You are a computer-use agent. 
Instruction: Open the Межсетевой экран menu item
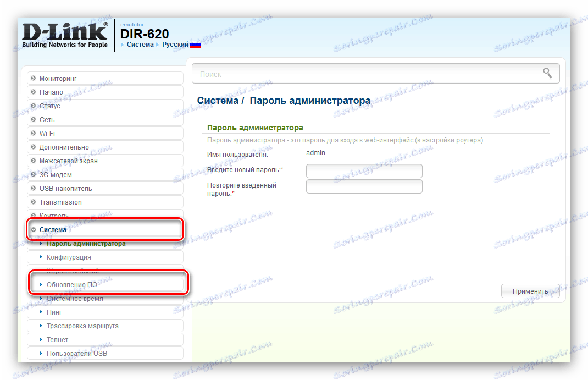pos(105,161)
